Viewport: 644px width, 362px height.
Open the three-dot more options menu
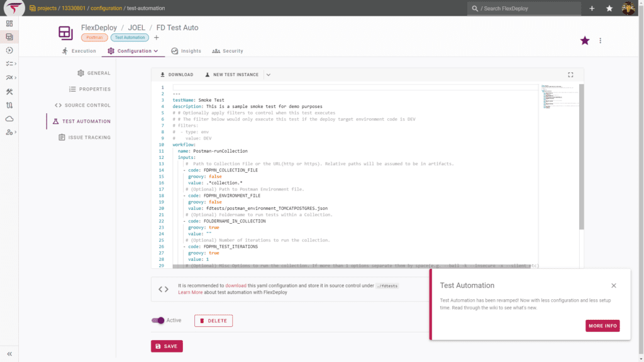tap(601, 41)
